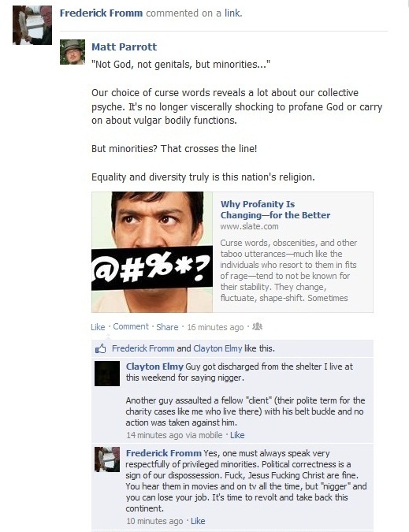
Task: Open 'Why Profanity Is Changing' article title
Action: (x=275, y=210)
